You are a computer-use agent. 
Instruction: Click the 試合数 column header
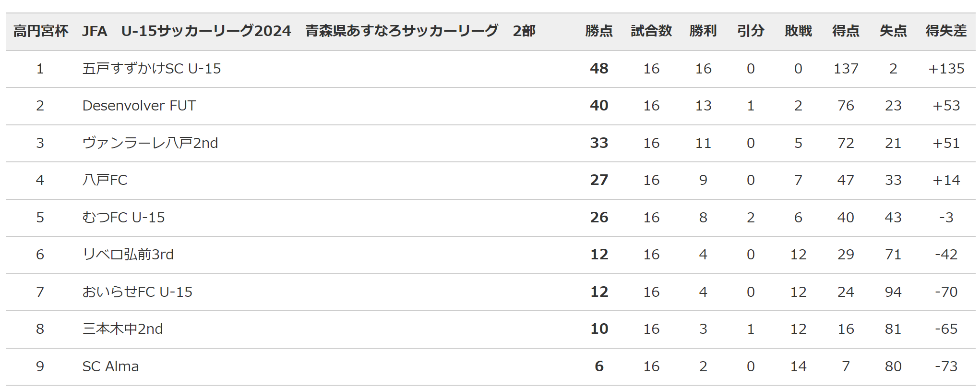pos(651,31)
